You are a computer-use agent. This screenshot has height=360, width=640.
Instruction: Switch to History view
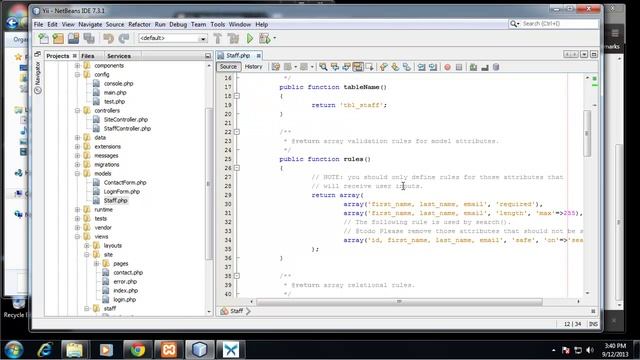click(253, 67)
